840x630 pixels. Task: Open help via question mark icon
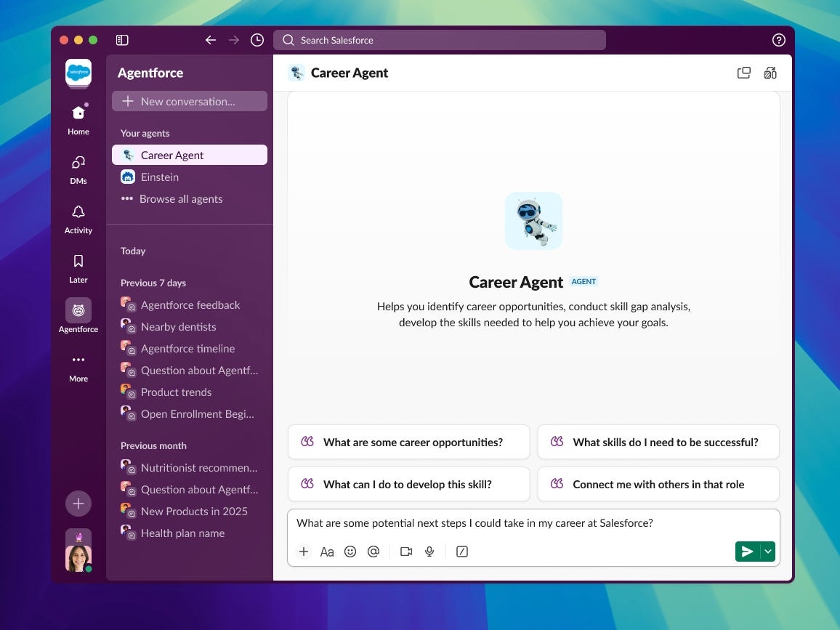(778, 40)
